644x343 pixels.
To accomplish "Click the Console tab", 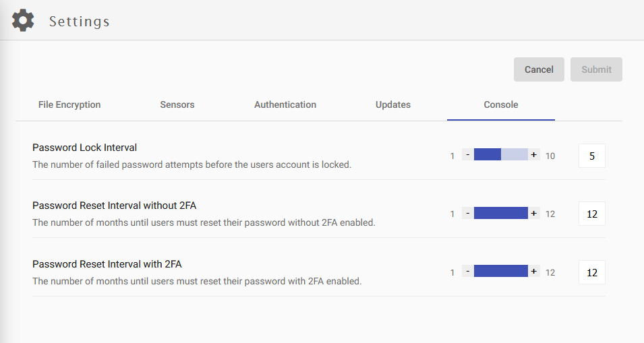I will tap(501, 104).
